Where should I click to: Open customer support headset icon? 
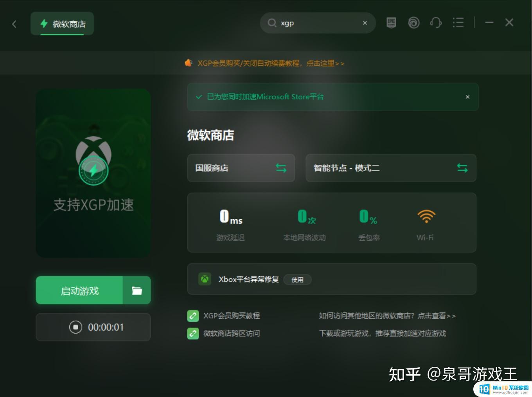coord(436,23)
